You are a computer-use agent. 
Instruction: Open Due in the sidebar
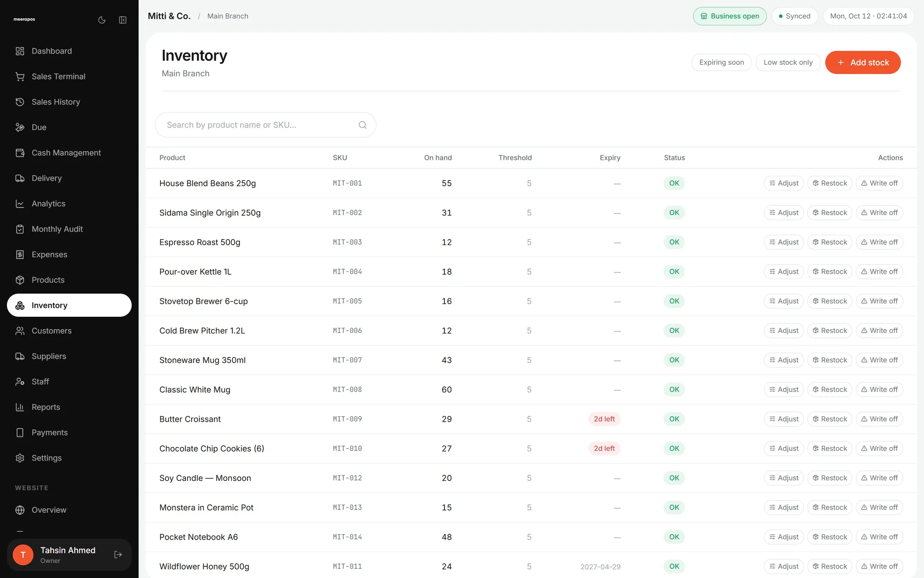(x=69, y=127)
